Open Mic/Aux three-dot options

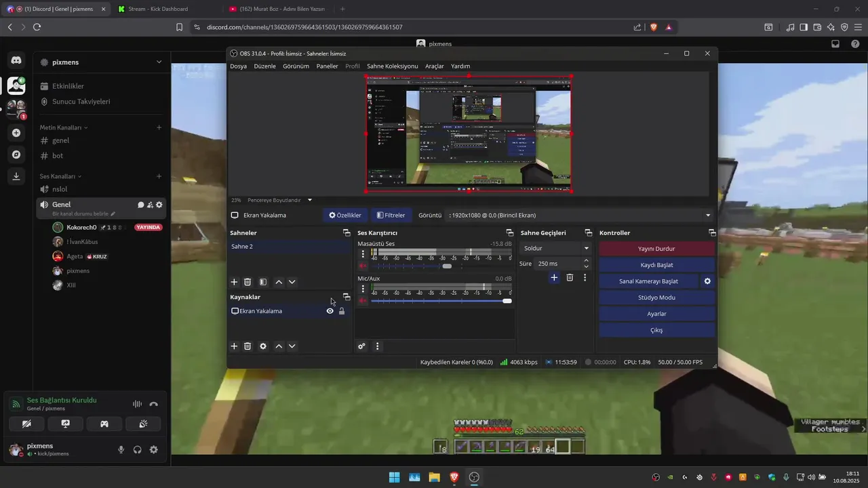coord(363,289)
